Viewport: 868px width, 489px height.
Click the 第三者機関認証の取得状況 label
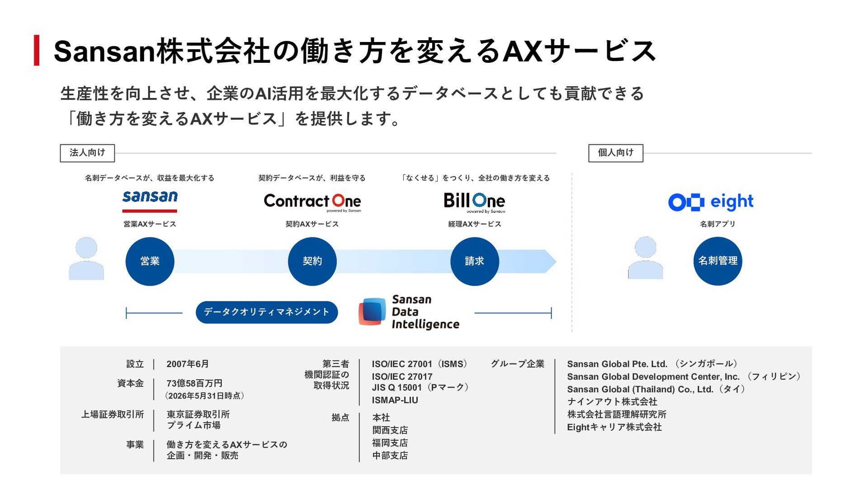[327, 375]
